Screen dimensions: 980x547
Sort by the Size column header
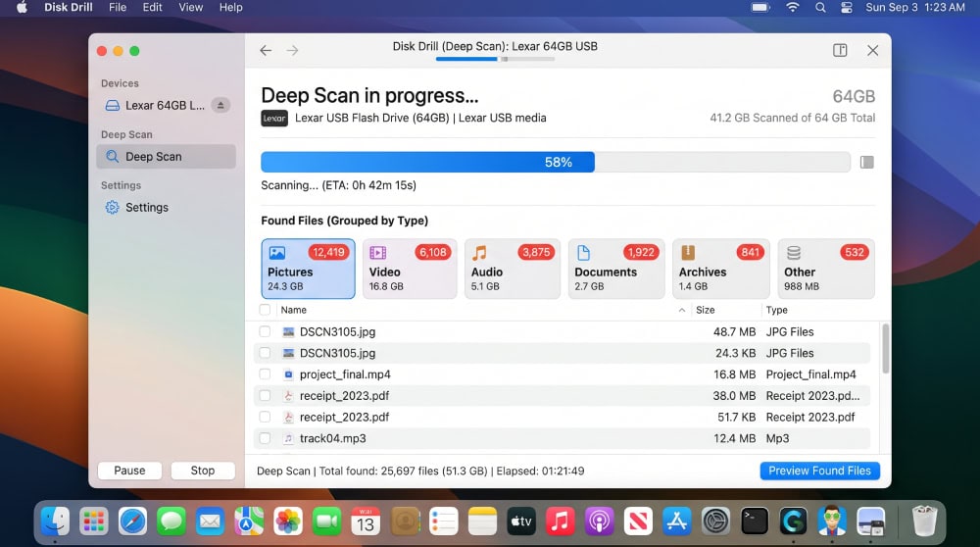point(705,310)
